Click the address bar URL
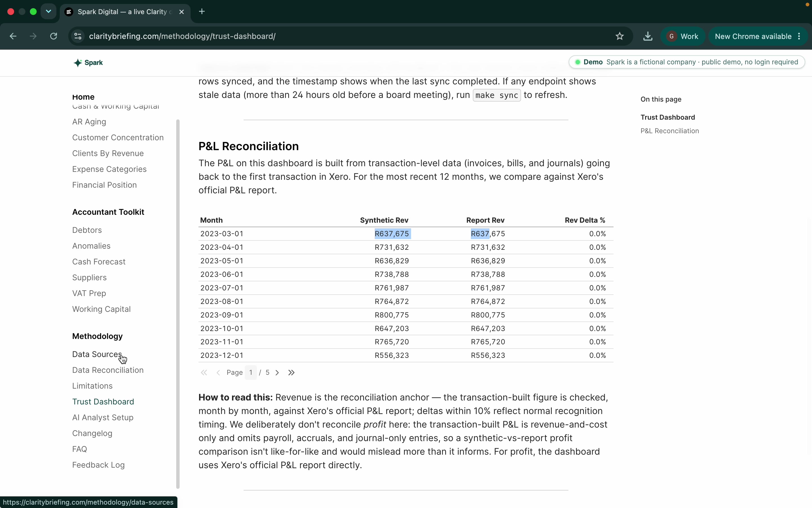The image size is (812, 508). click(182, 36)
